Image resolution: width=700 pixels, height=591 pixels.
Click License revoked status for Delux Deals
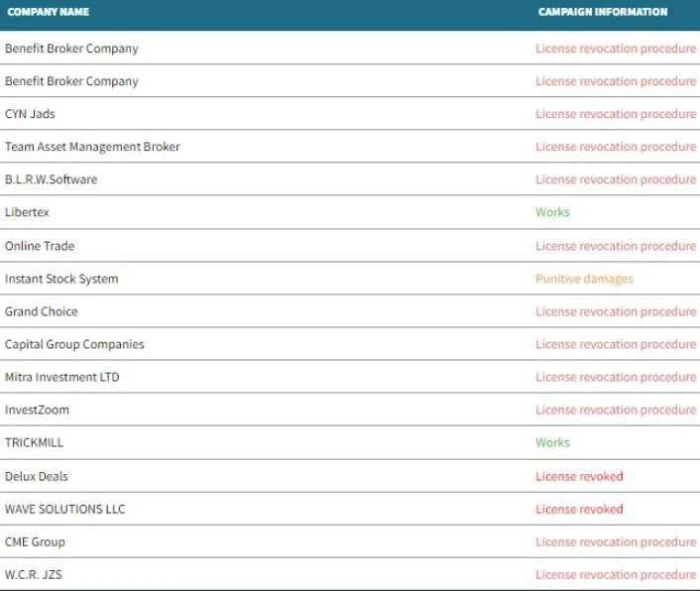579,476
